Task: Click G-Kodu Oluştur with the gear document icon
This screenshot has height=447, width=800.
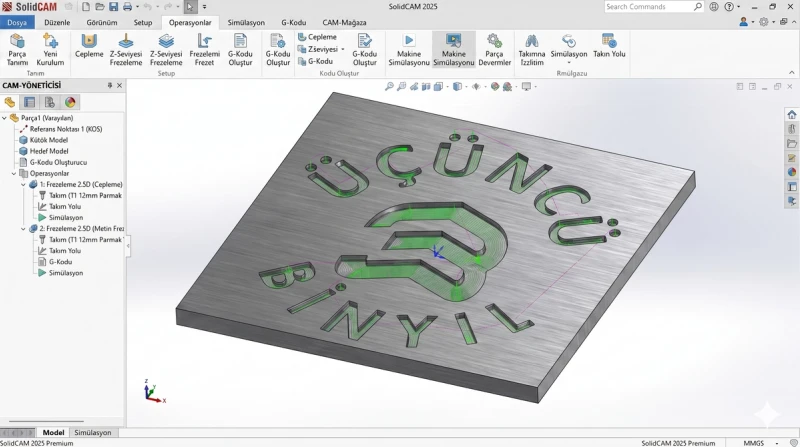Action: [x=278, y=49]
